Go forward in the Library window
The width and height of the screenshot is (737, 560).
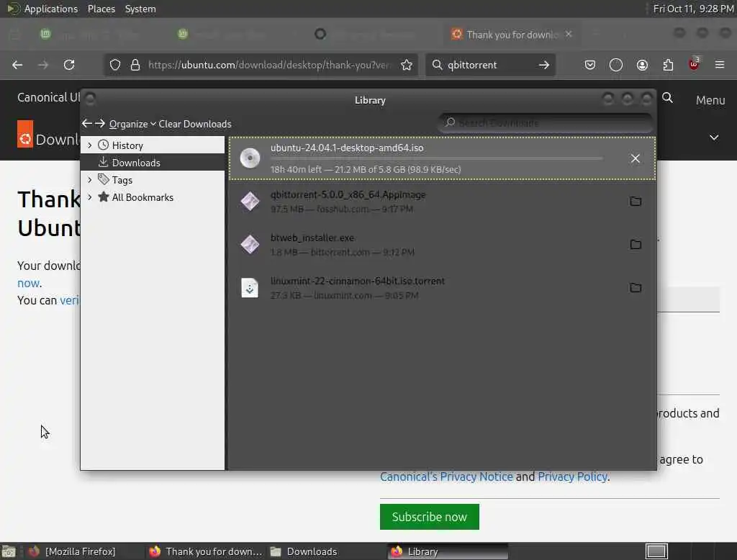pos(99,123)
